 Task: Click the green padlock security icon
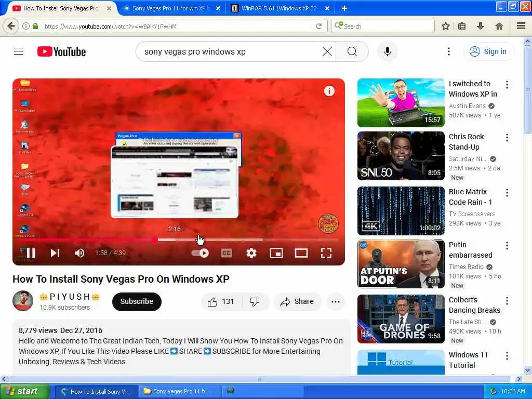[35, 26]
